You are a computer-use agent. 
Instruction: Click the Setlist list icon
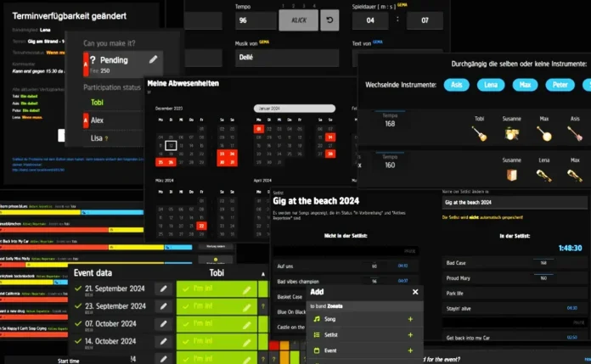[x=317, y=334]
